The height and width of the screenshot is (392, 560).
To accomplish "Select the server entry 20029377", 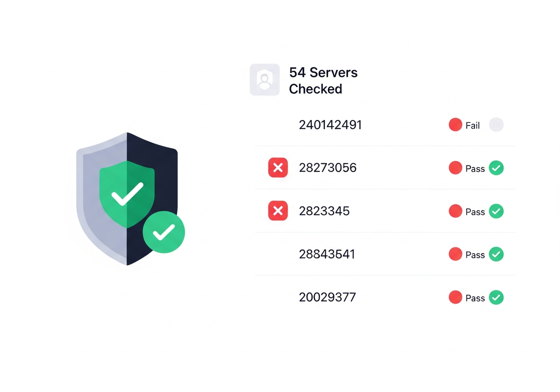I will point(327,297).
